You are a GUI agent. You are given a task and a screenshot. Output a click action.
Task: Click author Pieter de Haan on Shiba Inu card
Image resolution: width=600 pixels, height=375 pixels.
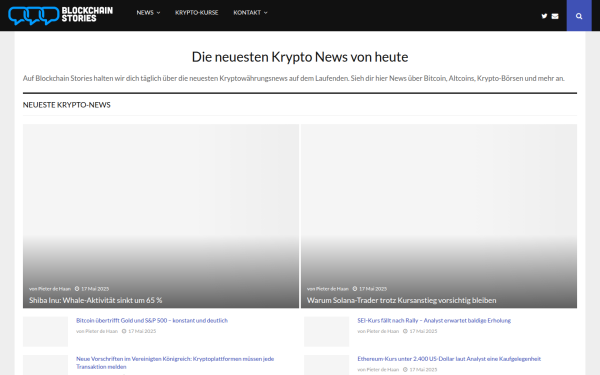[x=54, y=289]
